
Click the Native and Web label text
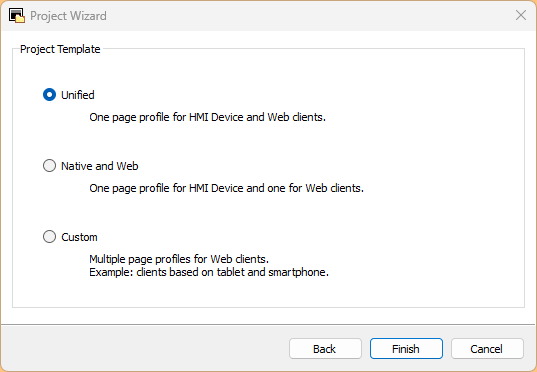100,166
